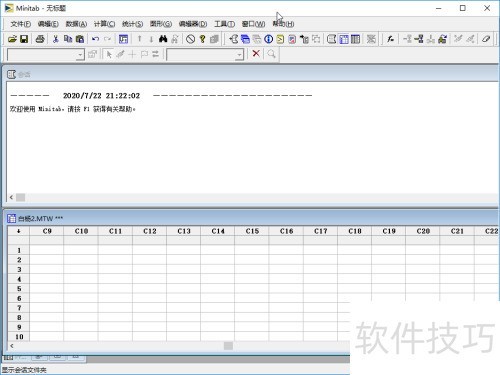This screenshot has height=375, width=500.
Task: Show the Session folder icon
Action: pos(233,39)
